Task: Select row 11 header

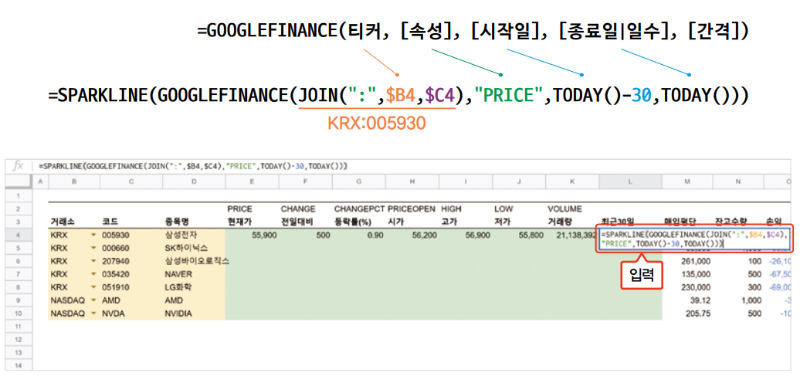Action: [x=18, y=326]
